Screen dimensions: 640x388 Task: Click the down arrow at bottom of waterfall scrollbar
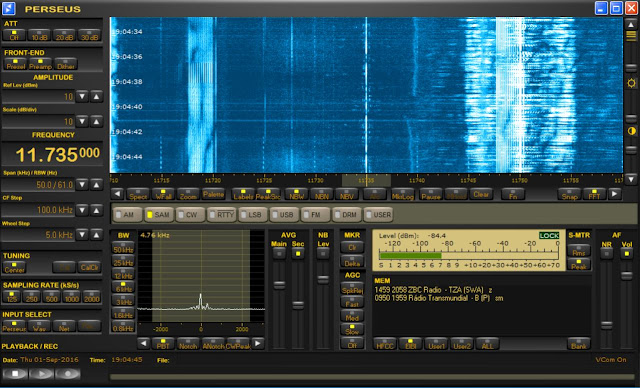(631, 179)
